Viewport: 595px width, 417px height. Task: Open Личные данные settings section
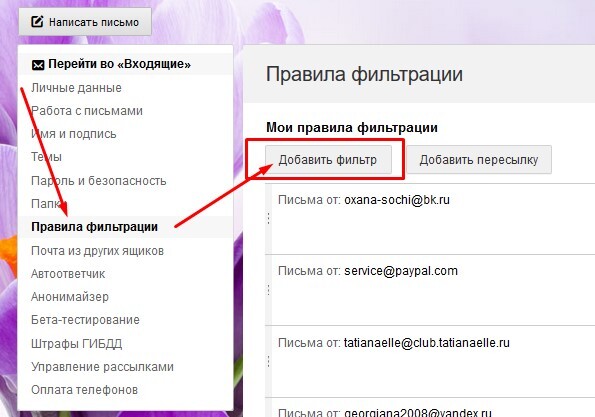[x=76, y=88]
